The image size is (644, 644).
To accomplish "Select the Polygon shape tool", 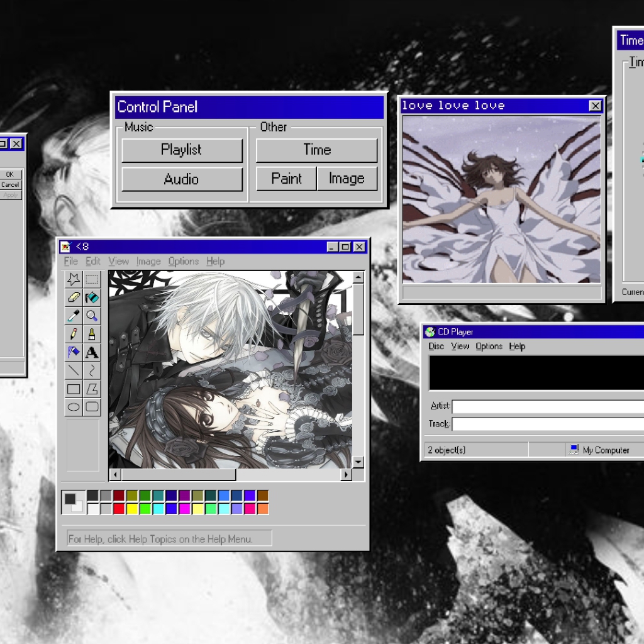I will pos(92,389).
